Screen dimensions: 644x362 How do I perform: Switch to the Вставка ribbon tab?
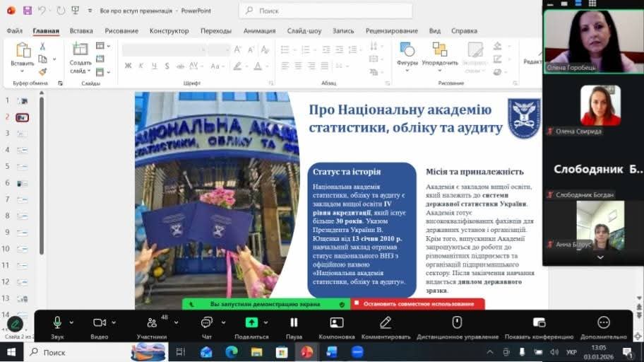click(81, 31)
